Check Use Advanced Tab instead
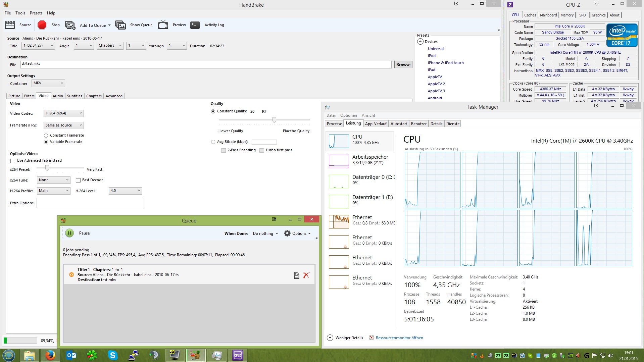Image resolution: width=644 pixels, height=362 pixels. [13, 161]
